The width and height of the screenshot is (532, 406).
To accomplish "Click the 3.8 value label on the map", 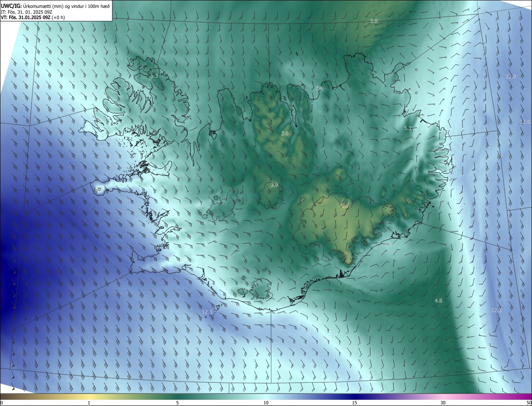I will (374, 21).
